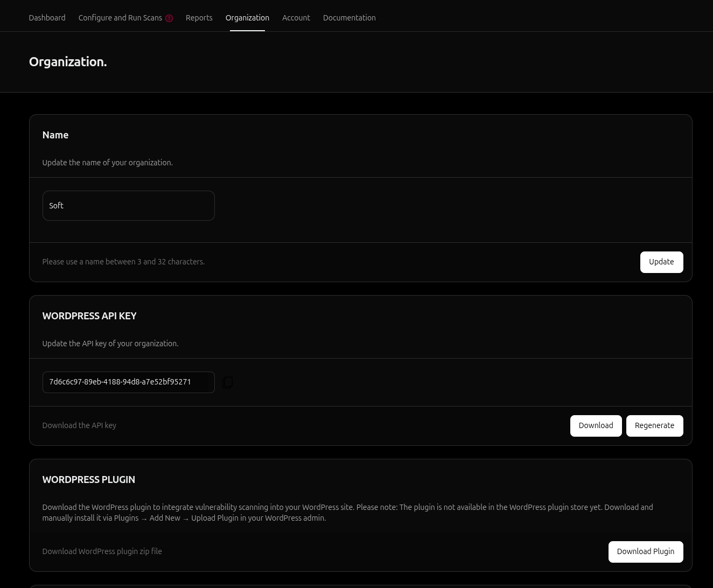713x588 pixels.
Task: Click the red alert badge beside Scans
Action: (169, 18)
